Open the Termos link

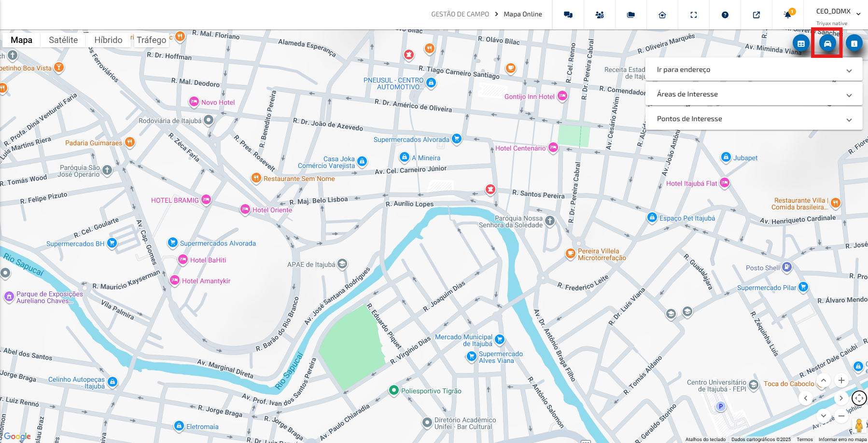pyautogui.click(x=805, y=439)
